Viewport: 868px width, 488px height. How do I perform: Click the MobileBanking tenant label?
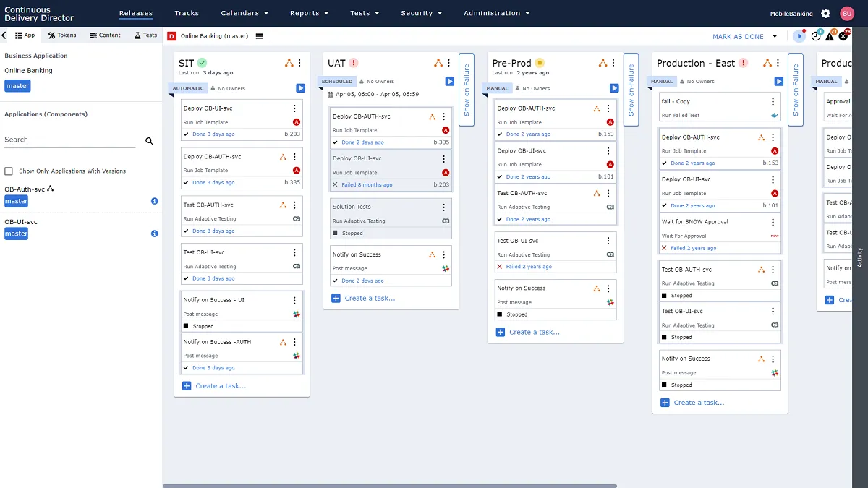791,13
